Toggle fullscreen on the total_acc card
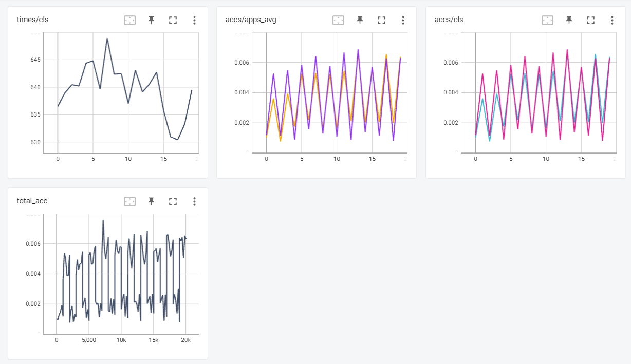This screenshot has height=364, width=631. [173, 201]
